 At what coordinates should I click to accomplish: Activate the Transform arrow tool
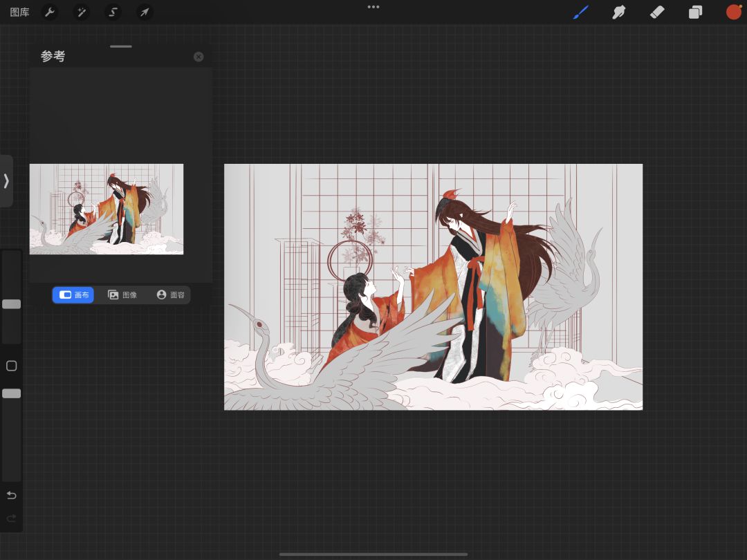pyautogui.click(x=144, y=12)
